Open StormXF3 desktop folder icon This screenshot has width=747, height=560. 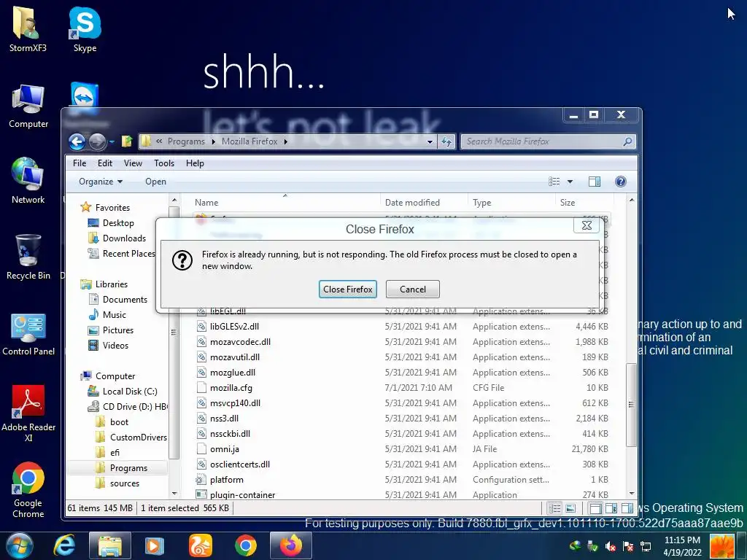[28, 28]
